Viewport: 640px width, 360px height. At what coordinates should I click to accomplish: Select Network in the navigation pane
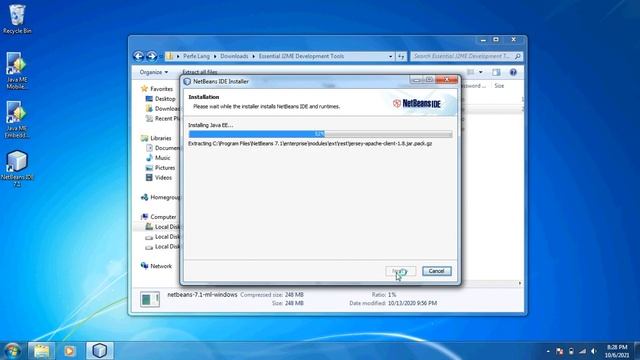pos(161,266)
